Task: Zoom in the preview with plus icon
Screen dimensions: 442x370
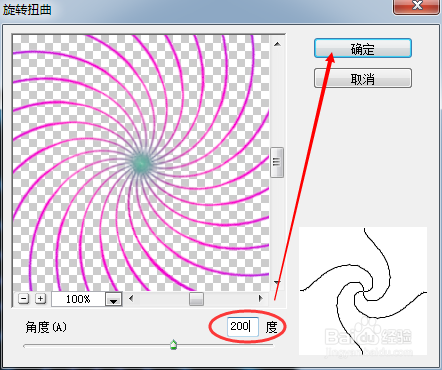Action: coord(40,298)
